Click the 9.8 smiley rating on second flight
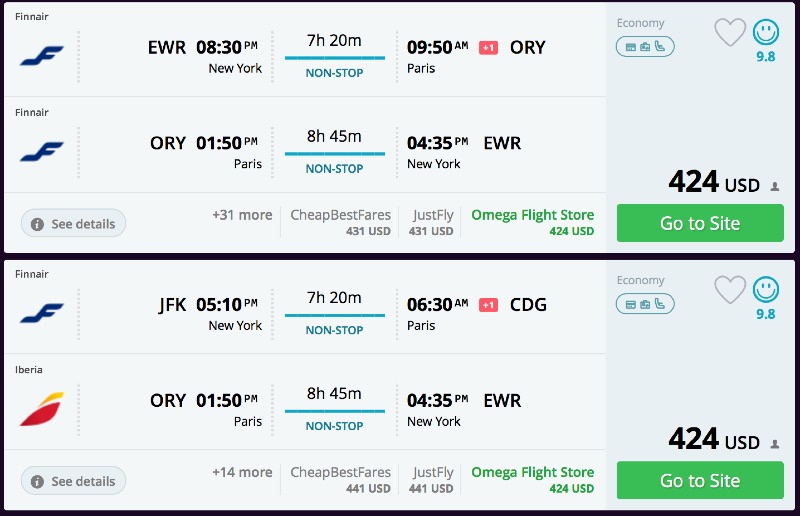This screenshot has width=800, height=516. pyautogui.click(x=766, y=298)
